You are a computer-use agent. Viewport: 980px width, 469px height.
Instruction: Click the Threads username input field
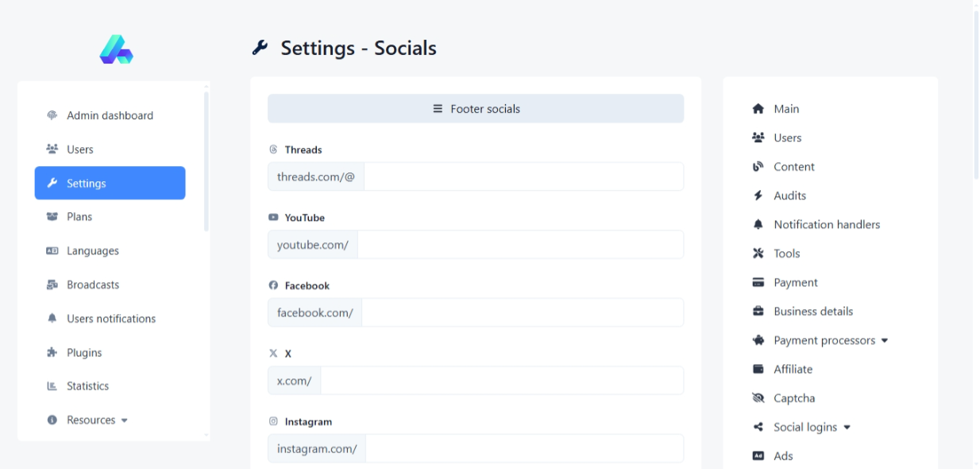pos(523,176)
